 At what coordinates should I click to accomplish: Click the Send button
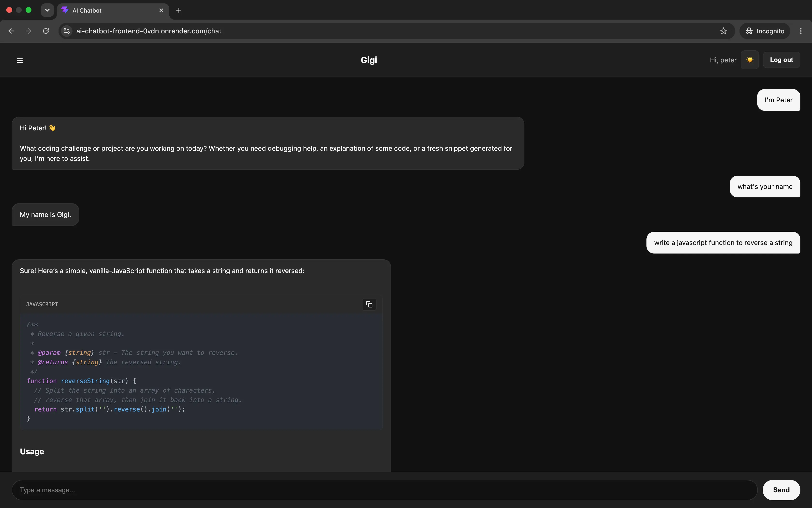click(x=781, y=490)
